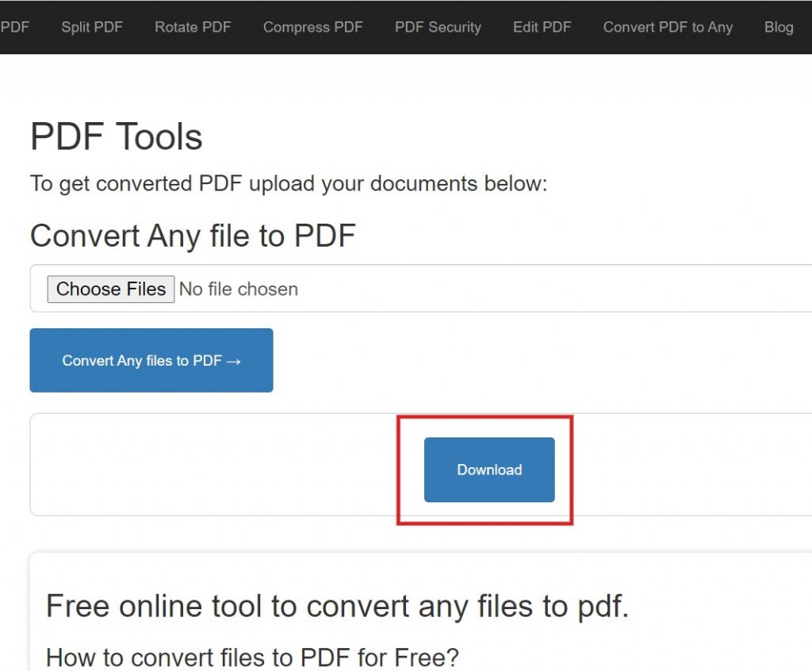Click the 'No file chosen' text

click(239, 289)
